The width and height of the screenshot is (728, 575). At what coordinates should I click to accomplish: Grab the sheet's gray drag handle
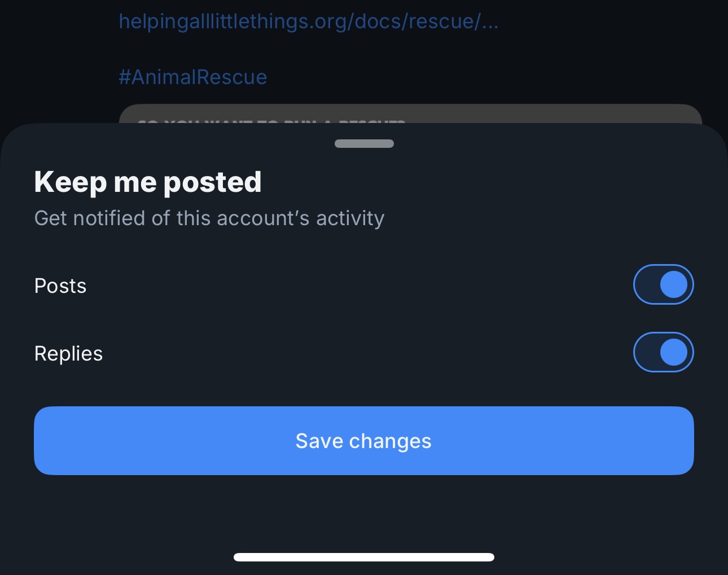364,143
